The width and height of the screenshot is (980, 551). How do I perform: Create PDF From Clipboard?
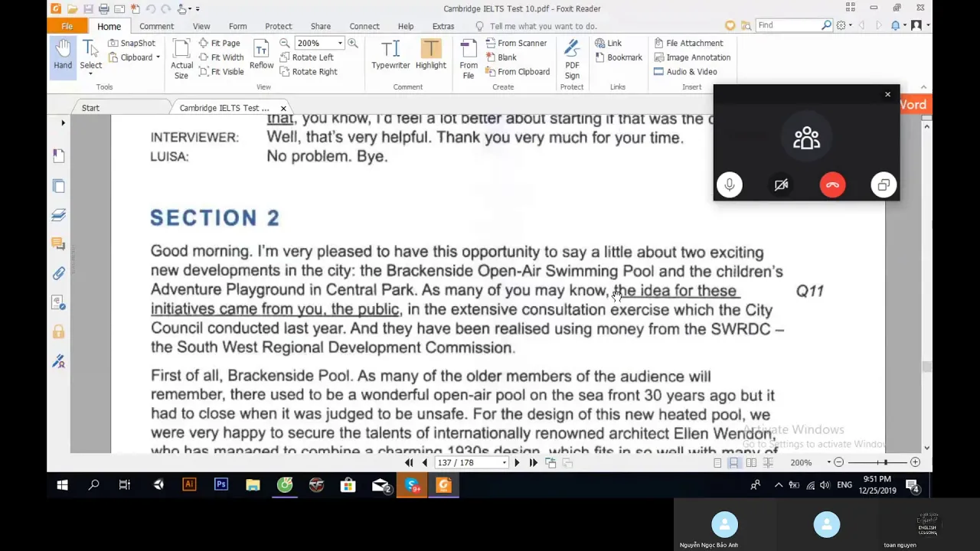(x=518, y=71)
